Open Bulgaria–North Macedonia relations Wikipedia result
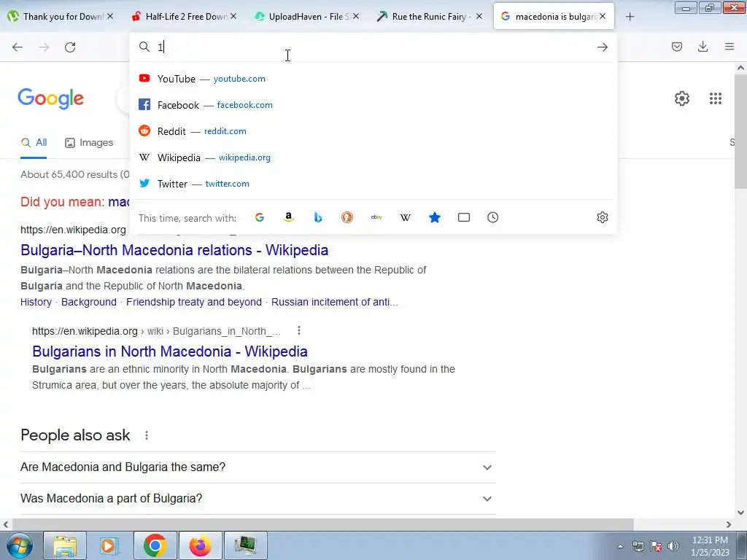 coord(174,251)
